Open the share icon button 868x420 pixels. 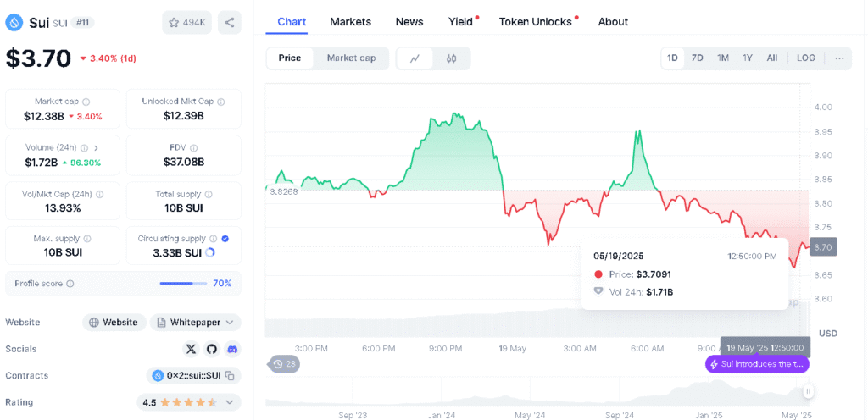point(230,23)
